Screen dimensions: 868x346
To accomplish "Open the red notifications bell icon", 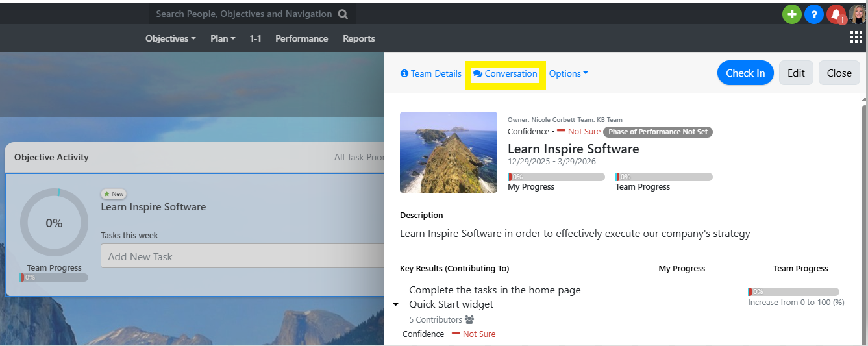I will click(836, 14).
